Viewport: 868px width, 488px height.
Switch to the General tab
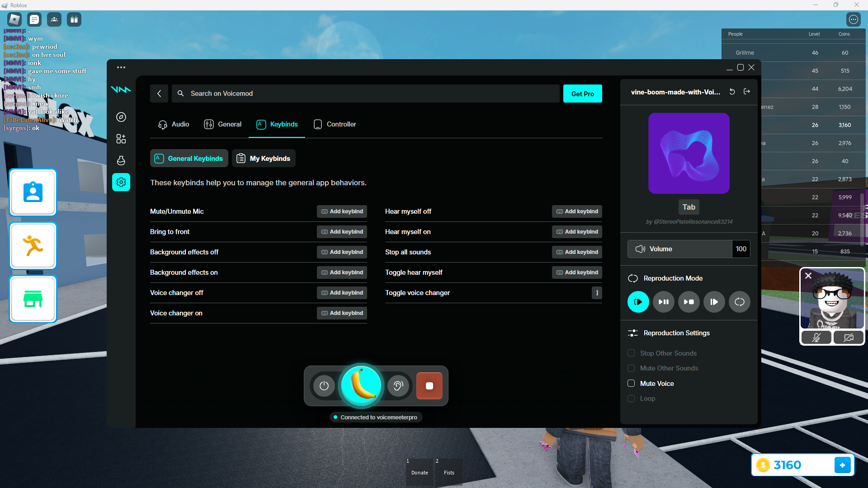(x=223, y=124)
